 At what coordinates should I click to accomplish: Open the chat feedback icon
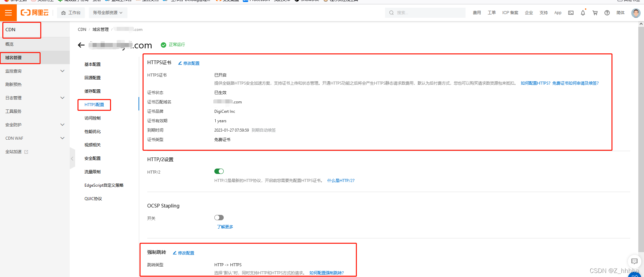tap(634, 261)
